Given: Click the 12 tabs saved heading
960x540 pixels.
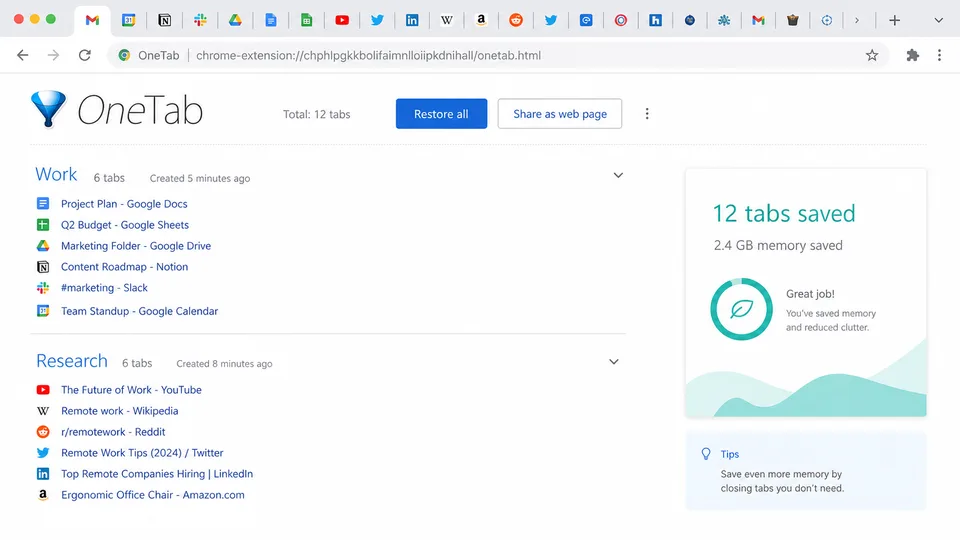Looking at the screenshot, I should 784,213.
